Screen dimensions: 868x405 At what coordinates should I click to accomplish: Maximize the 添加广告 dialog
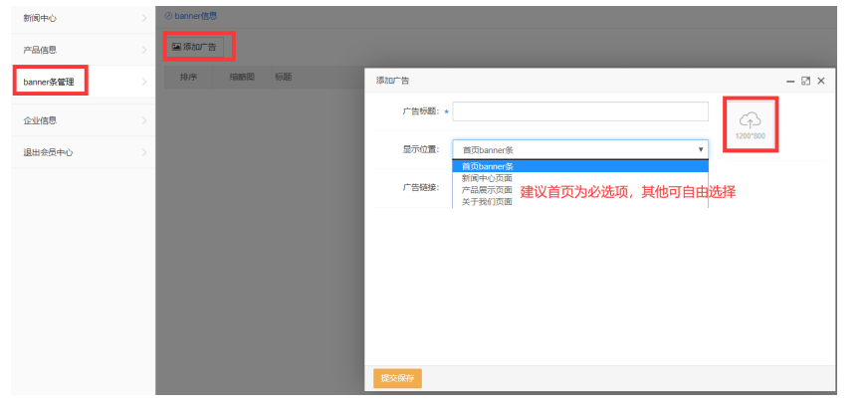tap(805, 81)
